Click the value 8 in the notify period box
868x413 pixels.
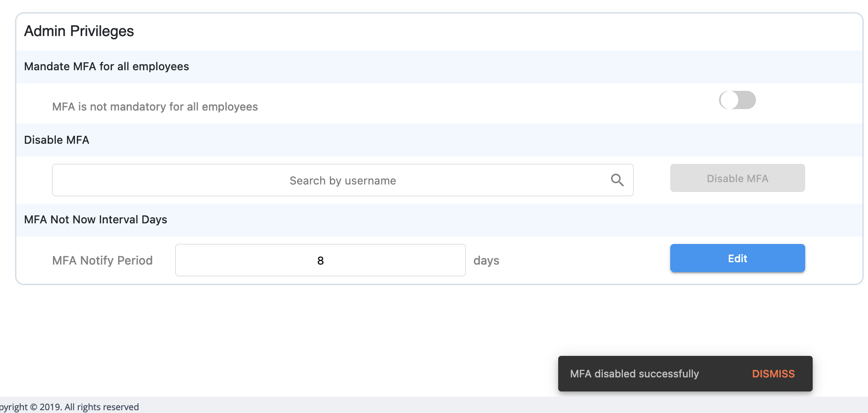point(321,260)
